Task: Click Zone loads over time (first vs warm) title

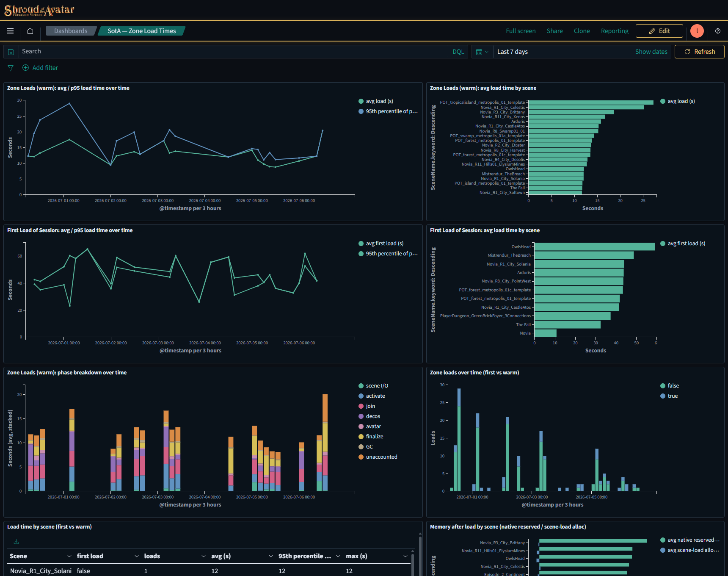Action: tap(474, 373)
